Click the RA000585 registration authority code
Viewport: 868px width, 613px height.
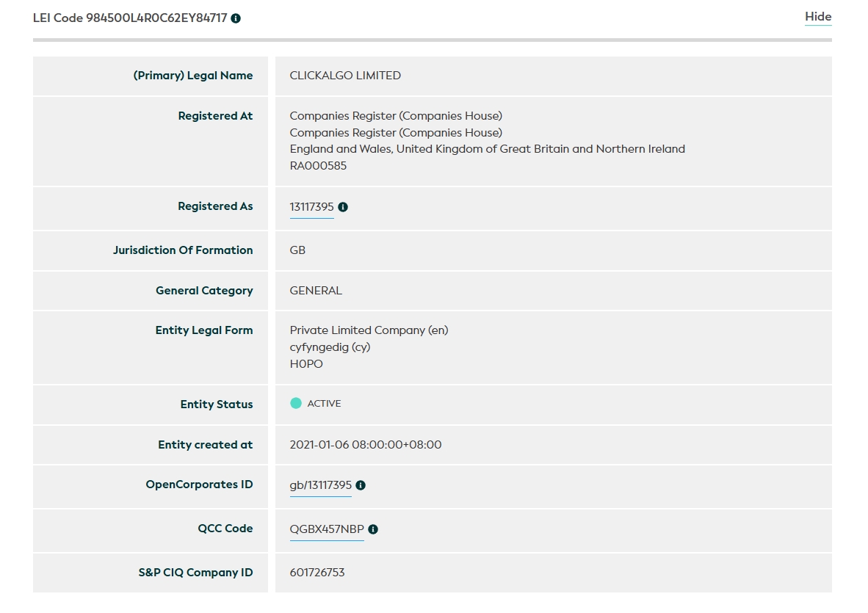pyautogui.click(x=318, y=166)
